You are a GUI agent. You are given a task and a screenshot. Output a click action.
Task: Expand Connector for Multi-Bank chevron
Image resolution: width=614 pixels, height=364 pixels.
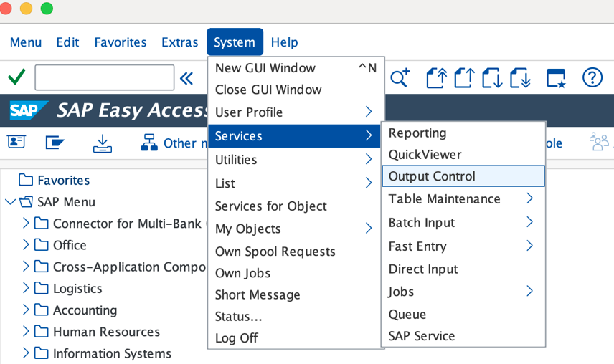pos(26,224)
